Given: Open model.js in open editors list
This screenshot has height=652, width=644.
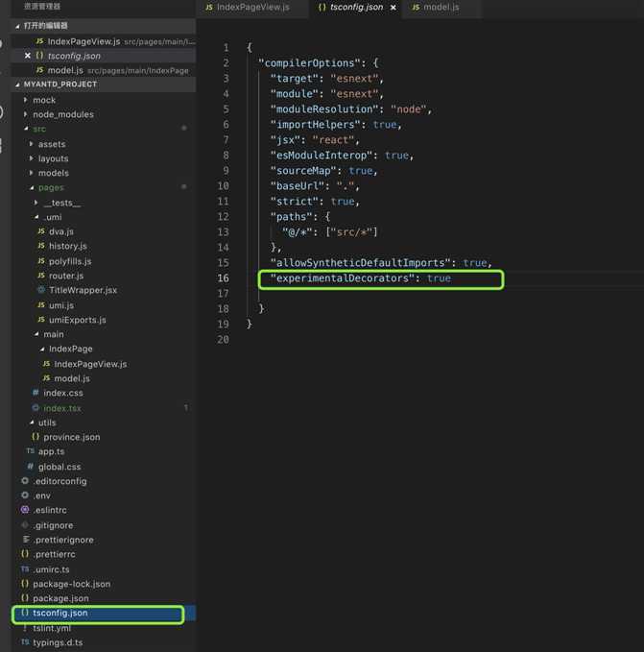Looking at the screenshot, I should pos(103,70).
